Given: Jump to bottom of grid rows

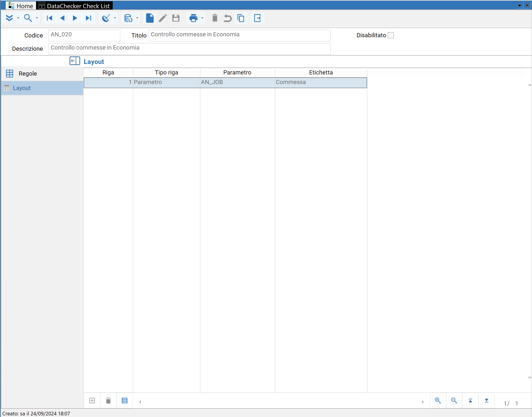Looking at the screenshot, I should click(x=486, y=401).
